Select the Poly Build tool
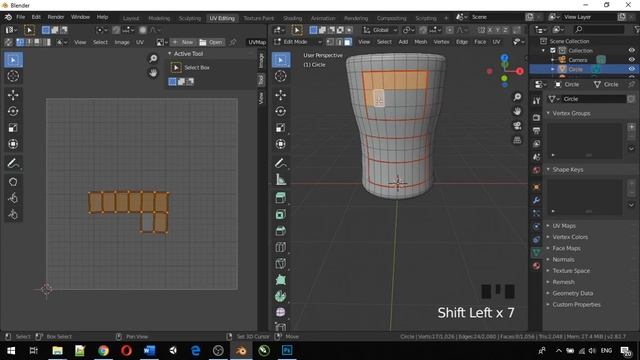The width and height of the screenshot is (640, 360). pos(281,280)
